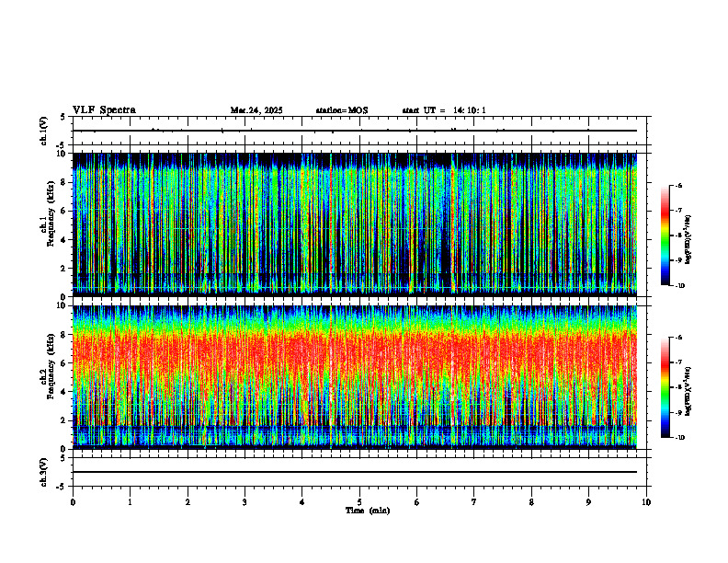The height and width of the screenshot is (563, 728).
Task: Click the "station=MOS" header label
Action: (x=342, y=110)
